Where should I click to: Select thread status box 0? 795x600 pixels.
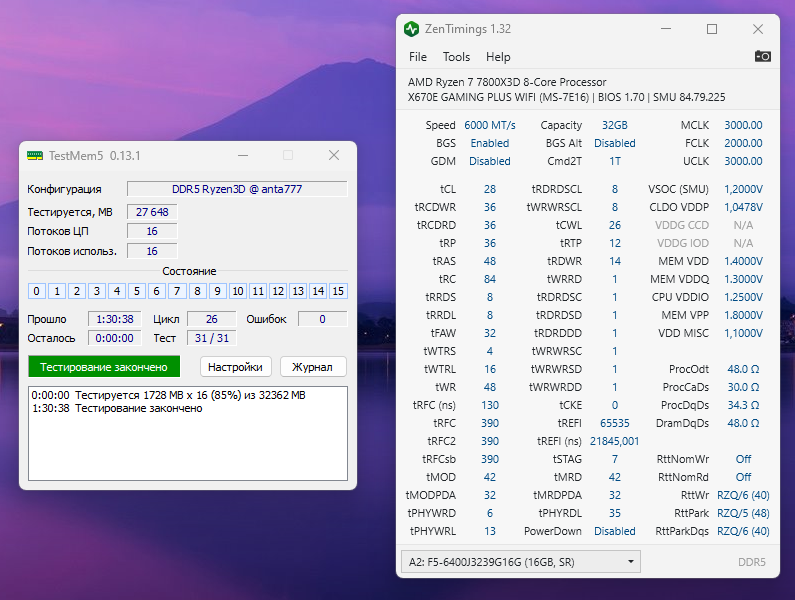37,291
